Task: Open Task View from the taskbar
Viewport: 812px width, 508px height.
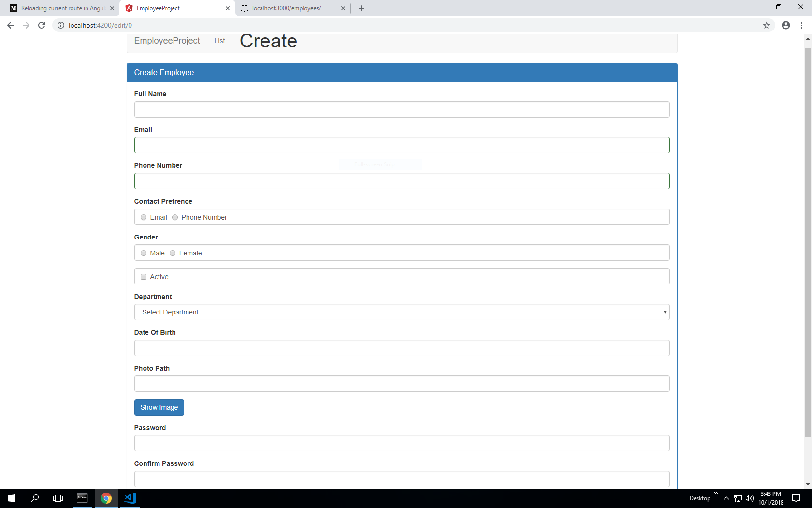Action: (58, 498)
